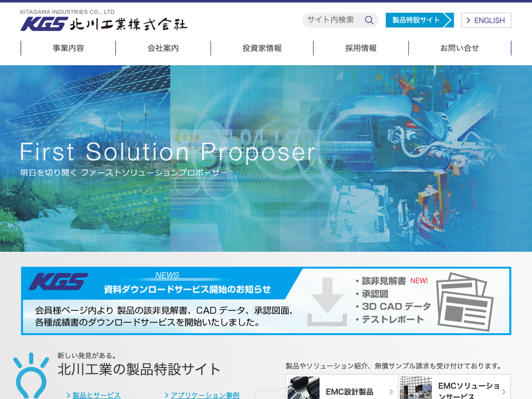
Task: Open the 会社案内 menu
Action: coord(163,48)
